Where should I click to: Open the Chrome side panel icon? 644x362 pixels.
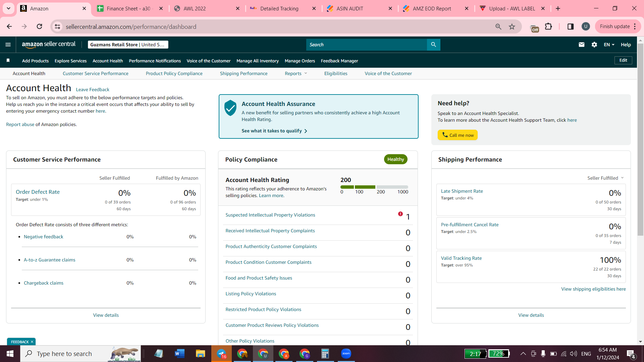click(x=571, y=26)
